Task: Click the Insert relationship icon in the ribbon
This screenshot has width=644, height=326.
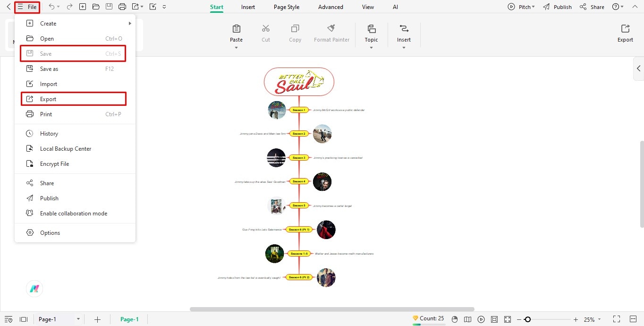Action: pyautogui.click(x=404, y=28)
